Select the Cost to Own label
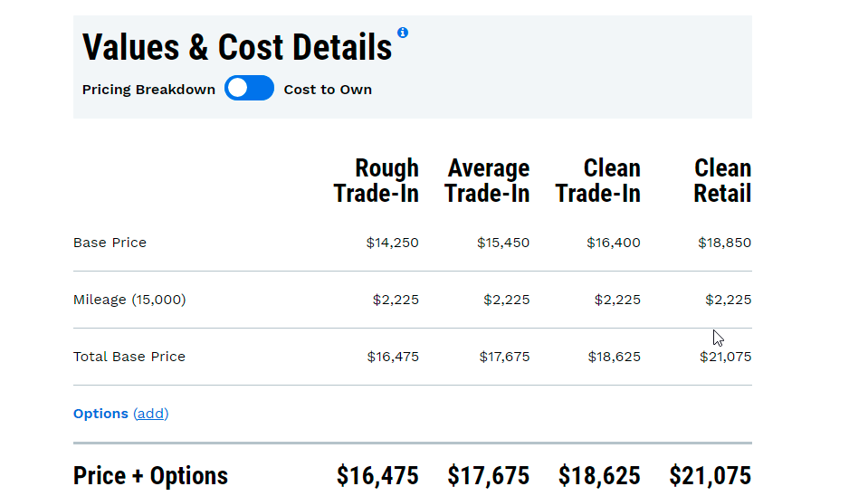 pyautogui.click(x=328, y=90)
